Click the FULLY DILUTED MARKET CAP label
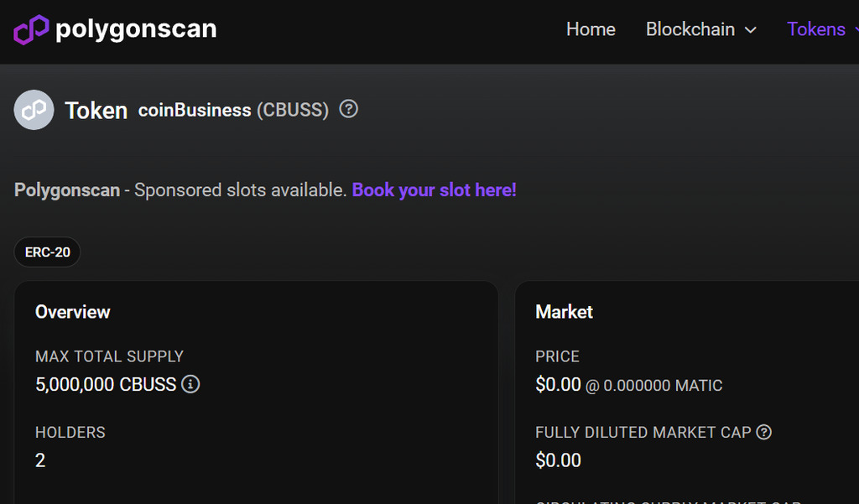 pyautogui.click(x=643, y=432)
